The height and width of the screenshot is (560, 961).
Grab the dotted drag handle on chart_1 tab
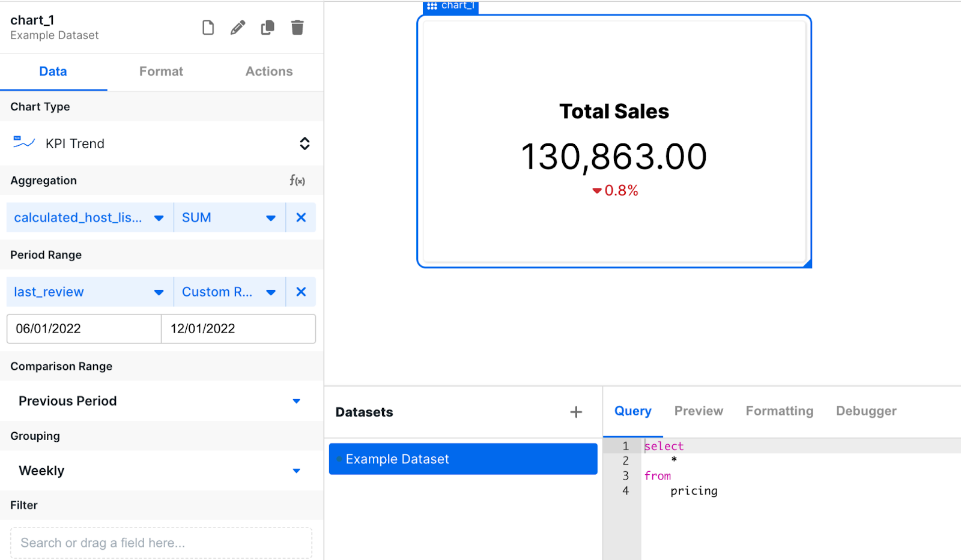click(431, 7)
